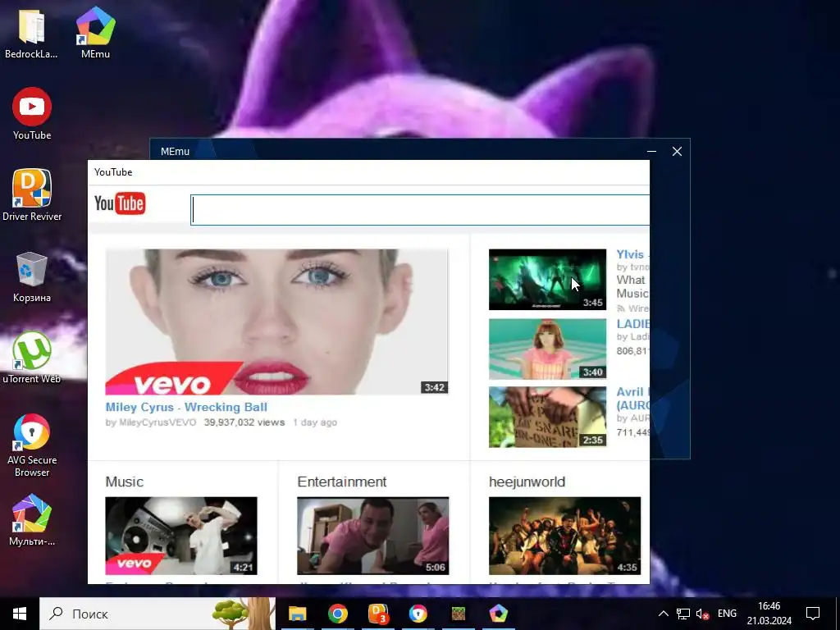
Task: Click the Miley Cyrus - Wrecking Ball title link
Action: [186, 407]
